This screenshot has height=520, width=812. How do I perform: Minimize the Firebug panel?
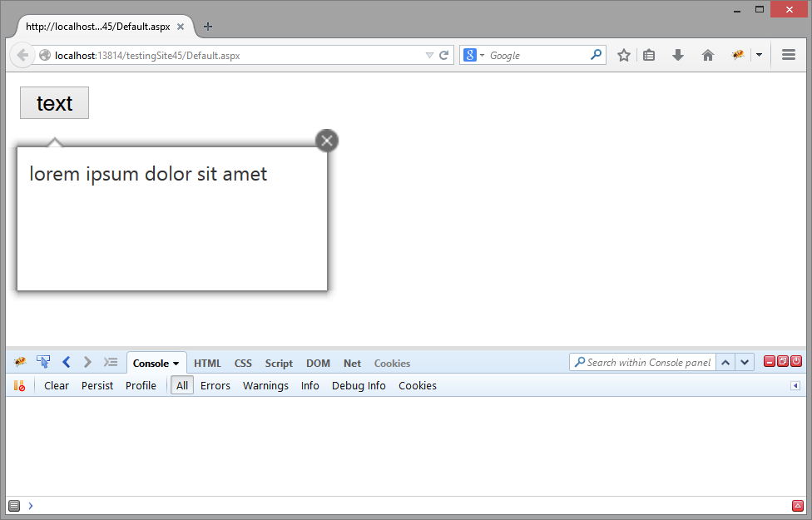pos(770,362)
